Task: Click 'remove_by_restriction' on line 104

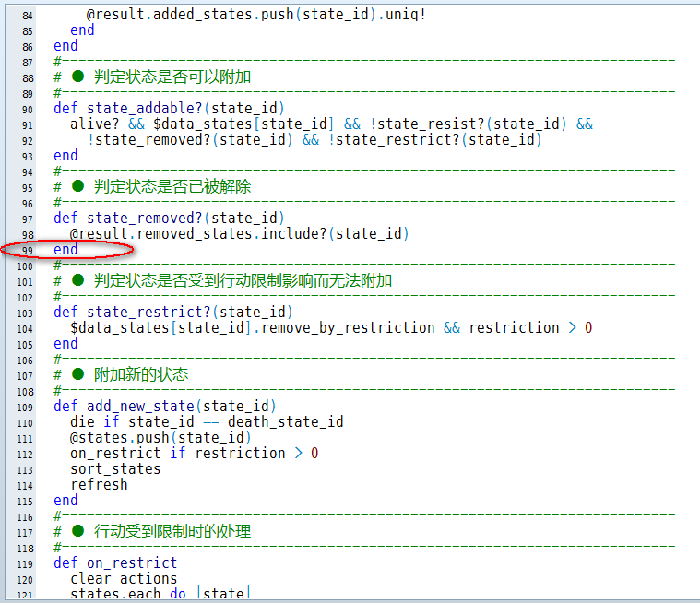Action: (x=348, y=328)
